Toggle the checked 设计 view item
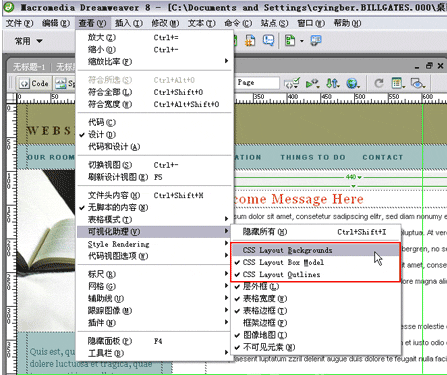Viewport: 447px width, 375px height. pos(154,135)
